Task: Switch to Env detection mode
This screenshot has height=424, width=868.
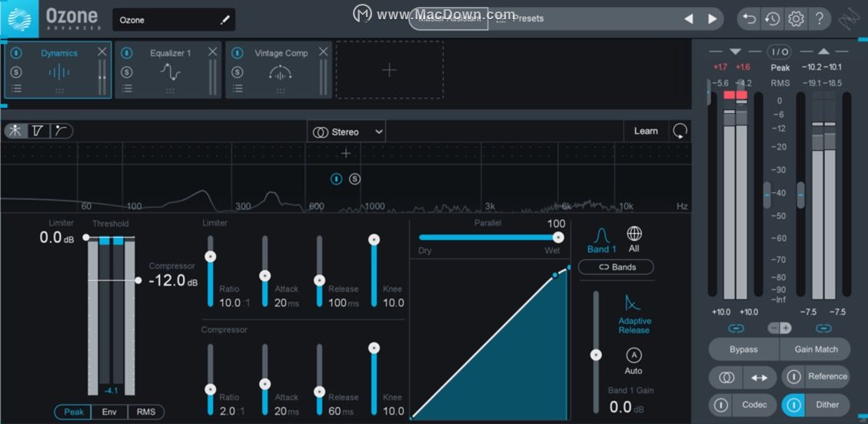Action: pos(109,412)
